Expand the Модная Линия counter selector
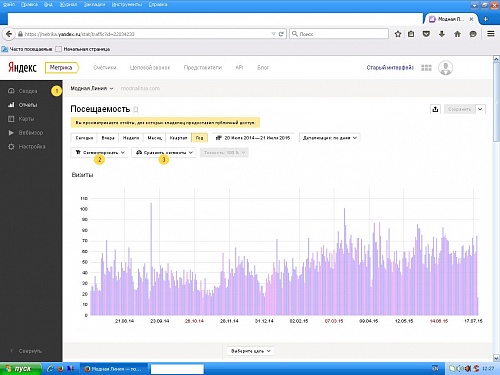The image size is (500, 375). [x=92, y=88]
